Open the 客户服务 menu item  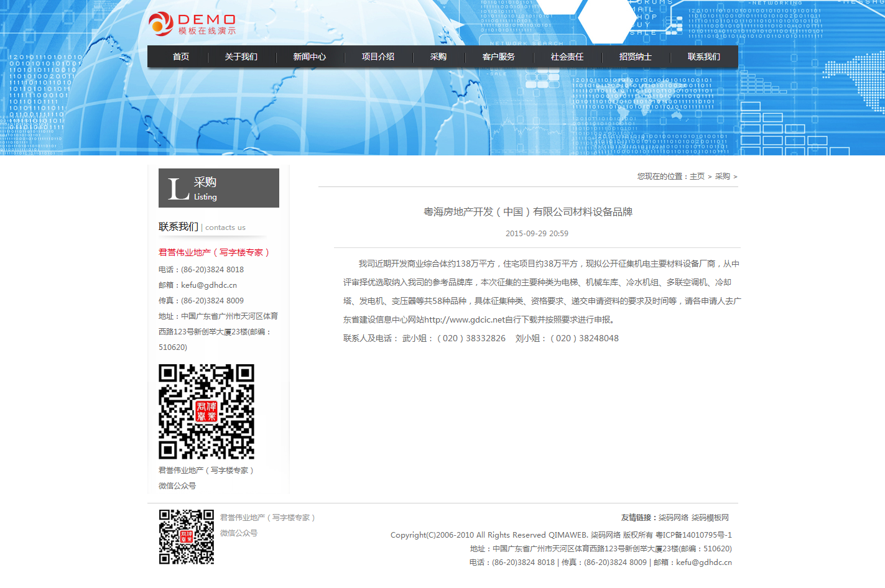(x=499, y=57)
